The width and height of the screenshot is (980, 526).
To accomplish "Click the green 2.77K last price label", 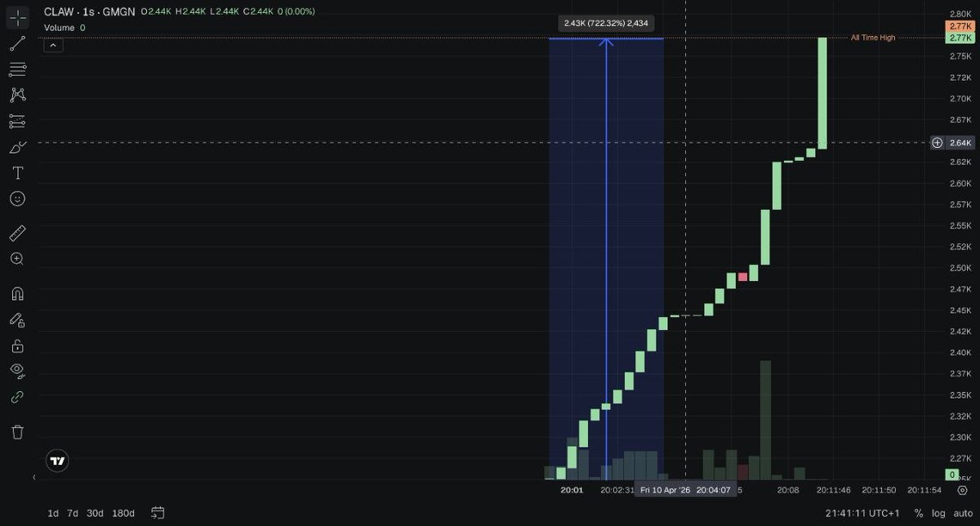I will [x=960, y=38].
